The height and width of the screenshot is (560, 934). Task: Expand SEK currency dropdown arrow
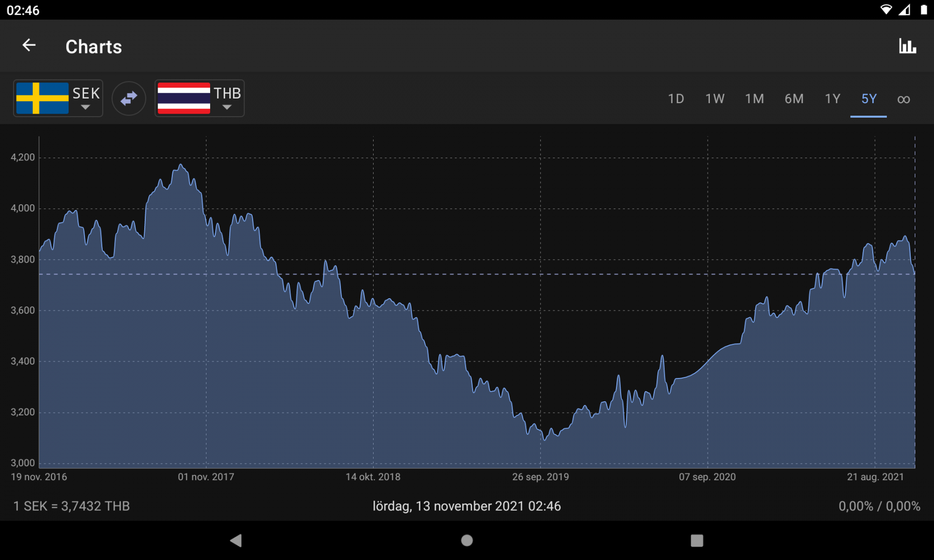click(86, 108)
